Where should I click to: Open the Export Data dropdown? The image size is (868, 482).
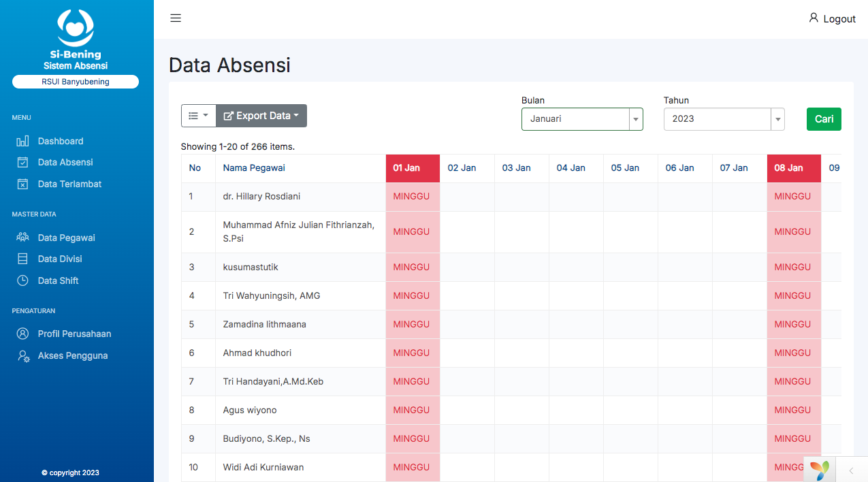(x=261, y=116)
